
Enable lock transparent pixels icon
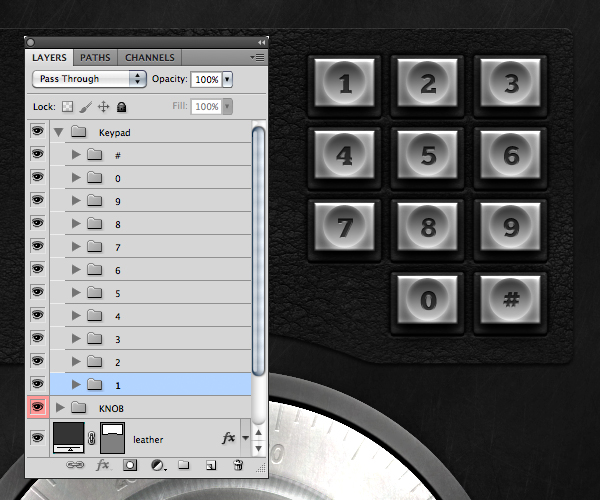67,107
